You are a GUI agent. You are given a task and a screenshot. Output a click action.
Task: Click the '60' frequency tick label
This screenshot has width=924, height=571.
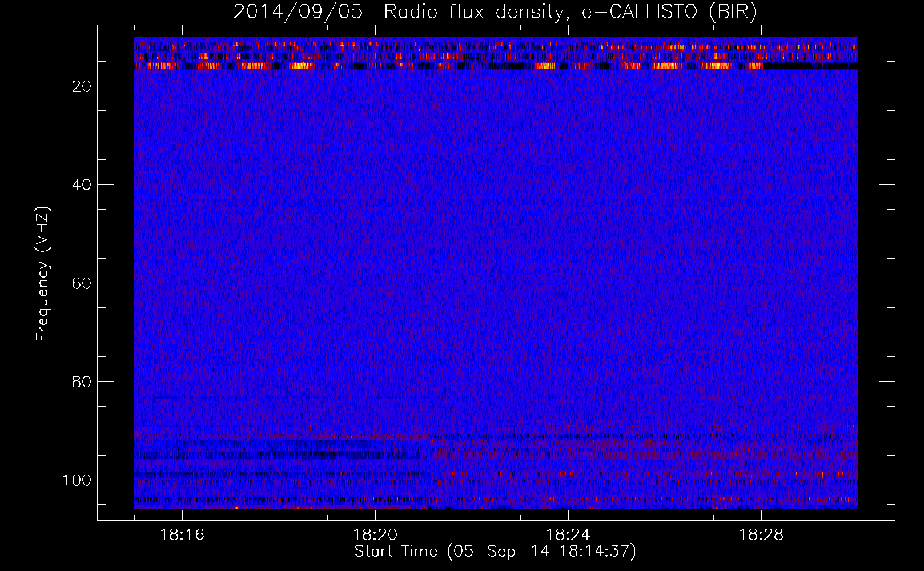pos(82,283)
